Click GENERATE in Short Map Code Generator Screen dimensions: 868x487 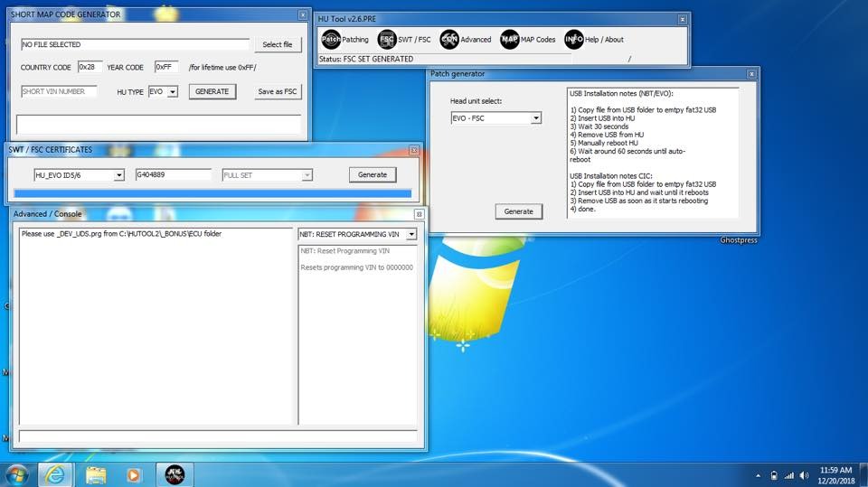point(212,91)
